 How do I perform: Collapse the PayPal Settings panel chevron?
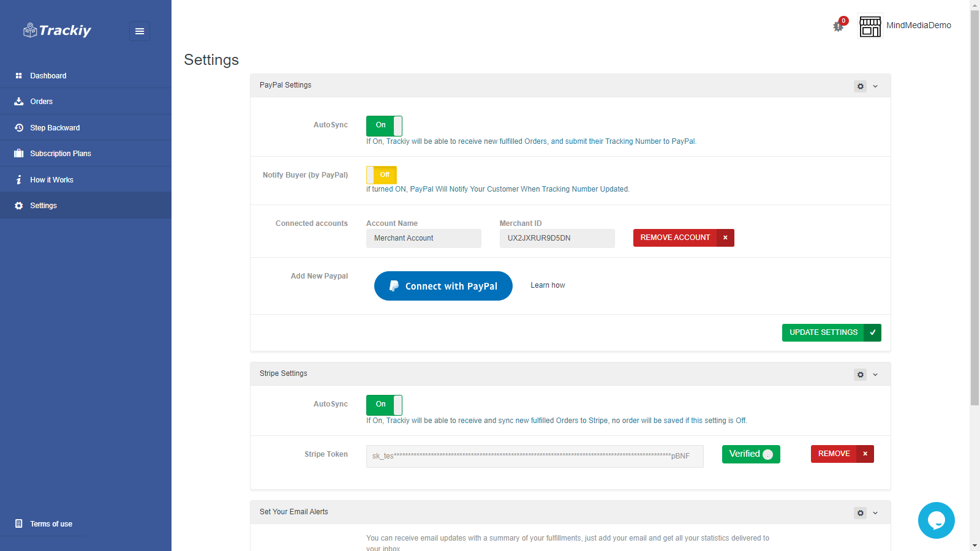[875, 86]
